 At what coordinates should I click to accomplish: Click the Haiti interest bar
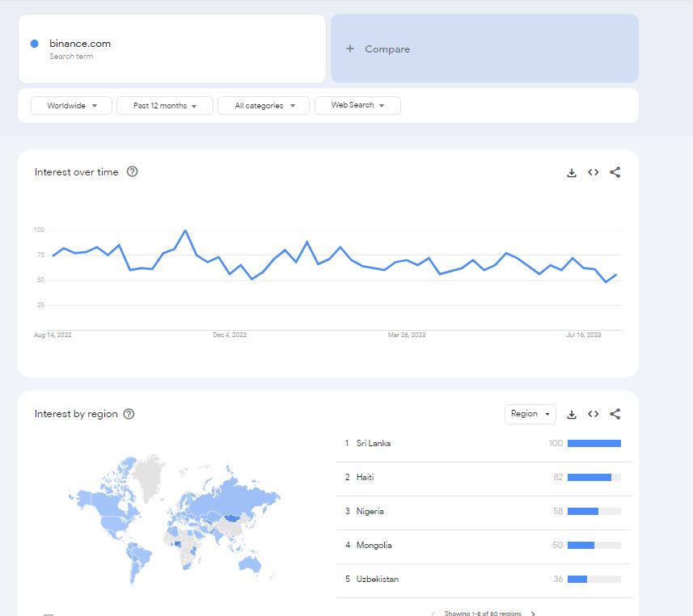[x=594, y=477]
